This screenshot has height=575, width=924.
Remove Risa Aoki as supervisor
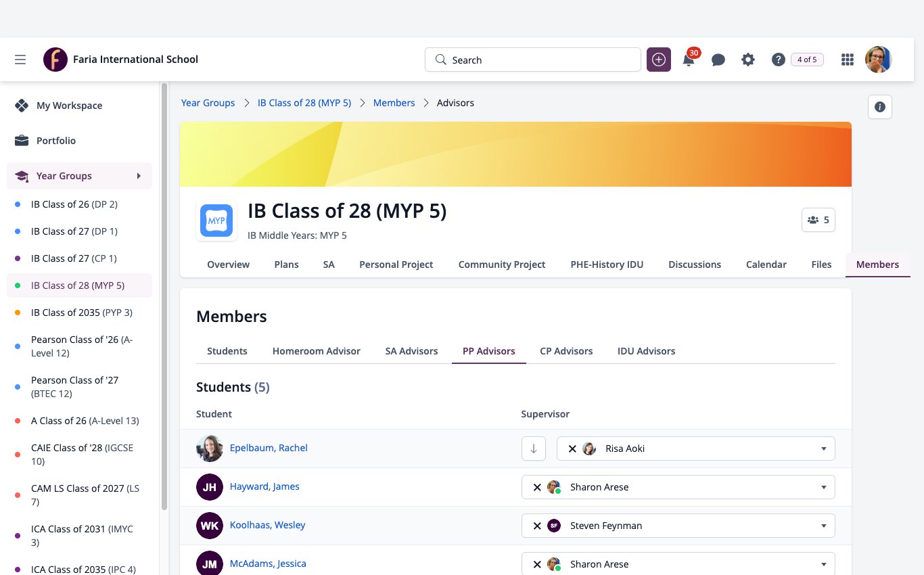coord(572,448)
